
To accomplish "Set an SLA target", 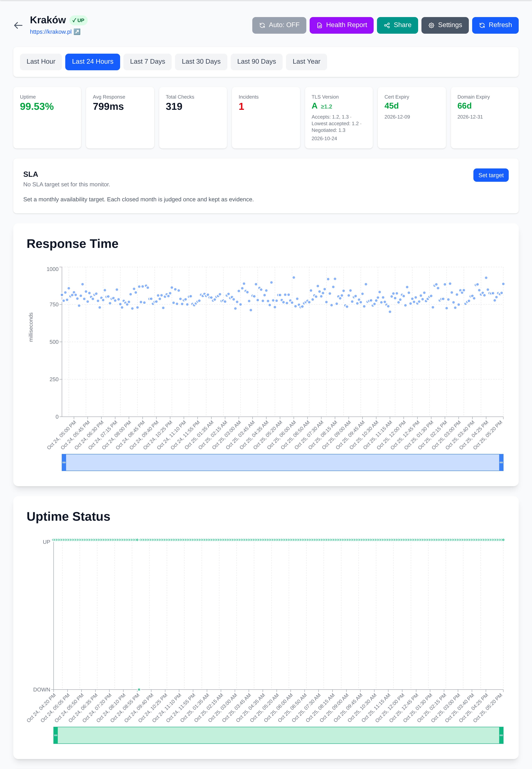I will [491, 175].
